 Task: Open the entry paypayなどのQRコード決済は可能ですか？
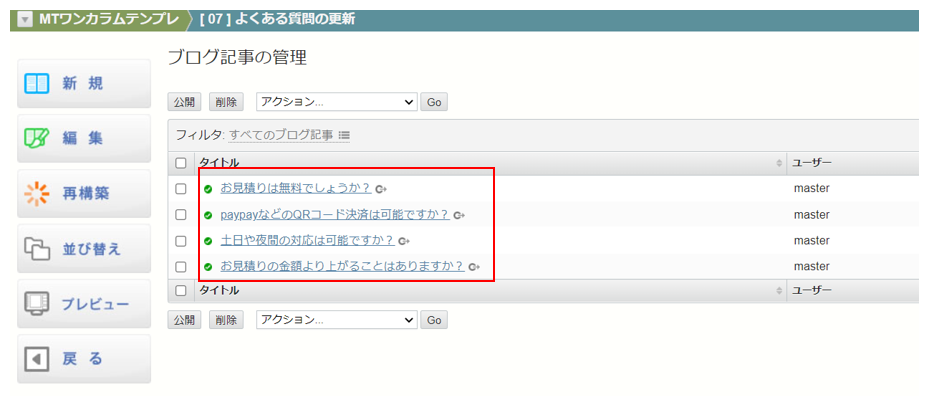(335, 215)
